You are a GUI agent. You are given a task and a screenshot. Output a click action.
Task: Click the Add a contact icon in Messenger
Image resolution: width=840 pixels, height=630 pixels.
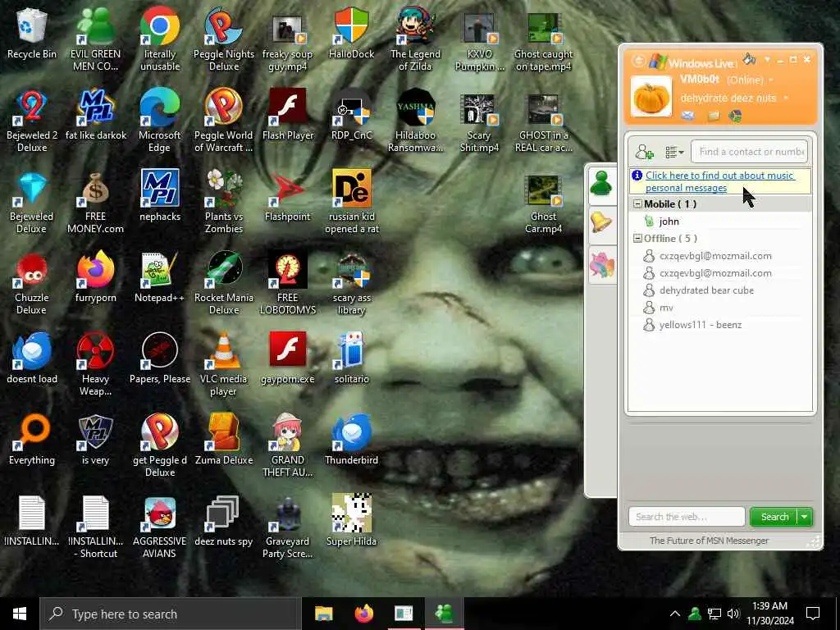pyautogui.click(x=645, y=152)
